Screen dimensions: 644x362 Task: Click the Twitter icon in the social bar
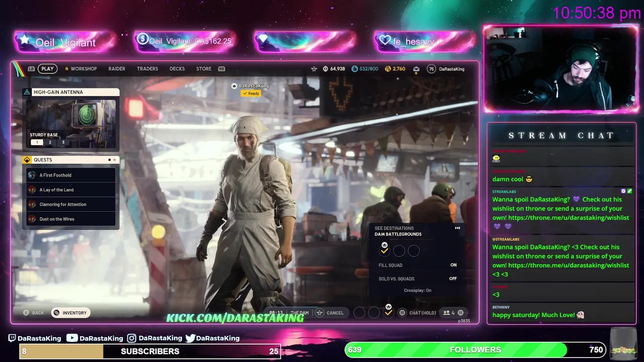[190, 338]
